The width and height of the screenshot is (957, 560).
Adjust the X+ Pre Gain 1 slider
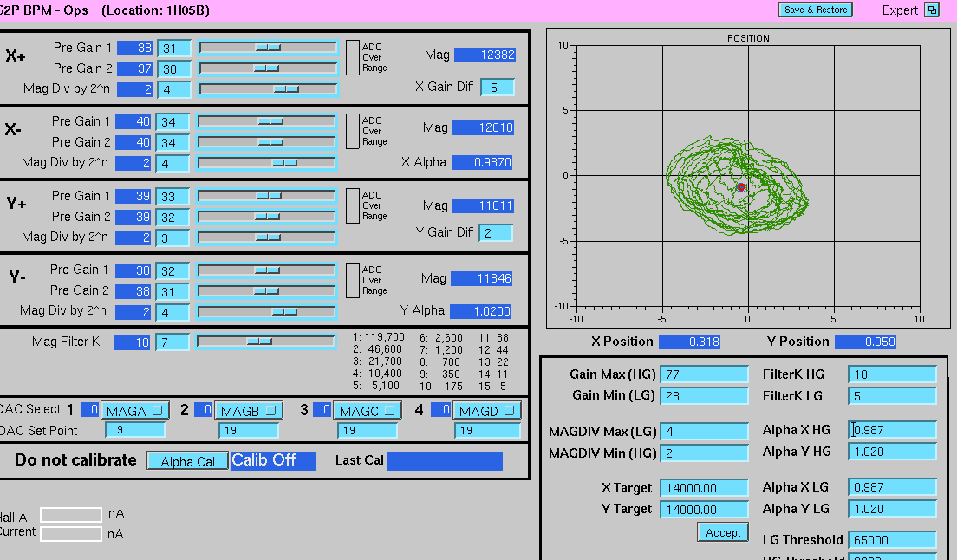coord(268,48)
